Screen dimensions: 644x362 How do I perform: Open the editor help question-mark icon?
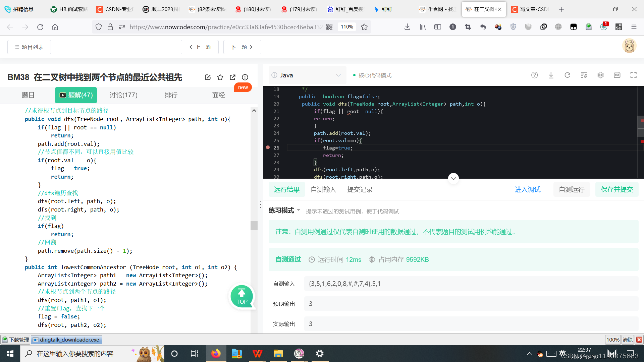pos(534,75)
